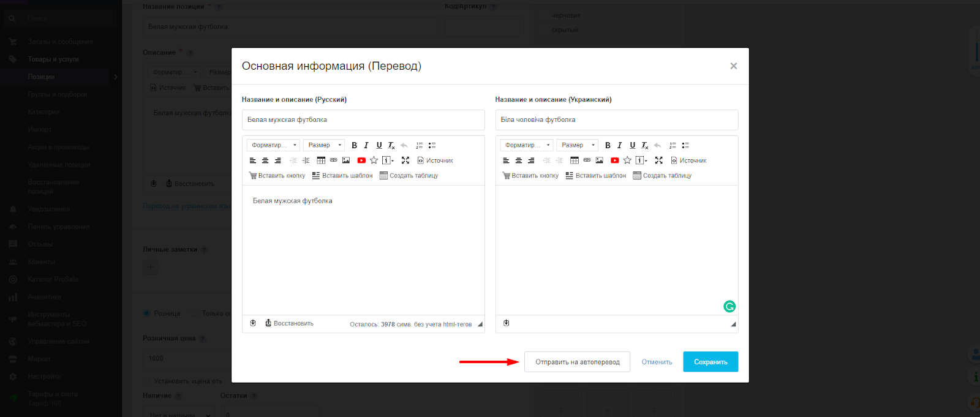Grab the Russian editor resize handle
Viewport: 980px width, 417px height.
click(480, 325)
